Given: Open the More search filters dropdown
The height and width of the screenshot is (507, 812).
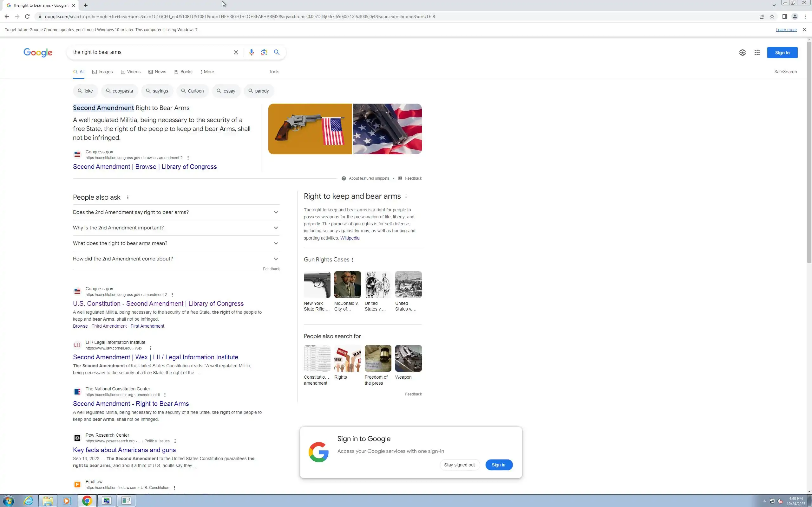Looking at the screenshot, I should pyautogui.click(x=207, y=72).
